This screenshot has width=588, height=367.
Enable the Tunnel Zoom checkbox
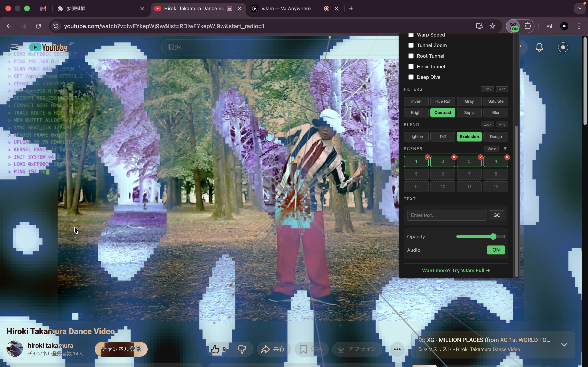pyautogui.click(x=411, y=45)
